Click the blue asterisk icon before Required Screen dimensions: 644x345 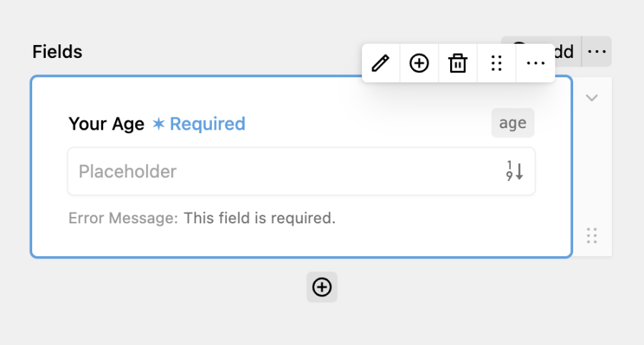(x=159, y=124)
